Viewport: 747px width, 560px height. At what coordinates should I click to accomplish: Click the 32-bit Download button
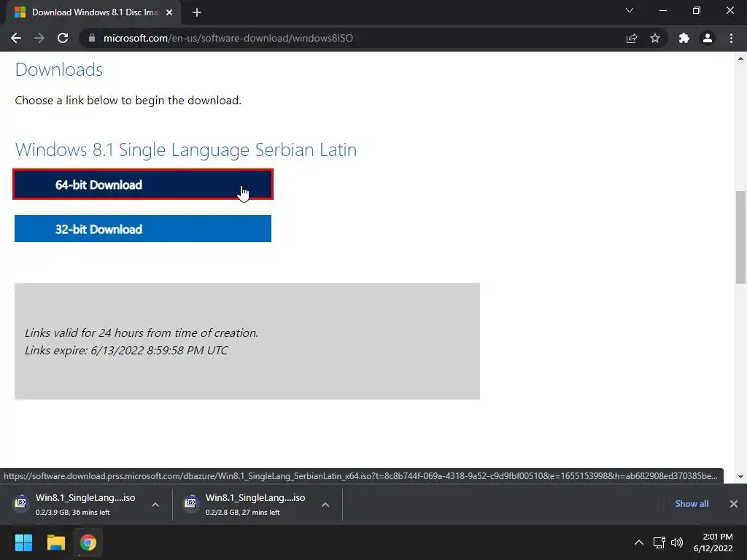coord(143,228)
